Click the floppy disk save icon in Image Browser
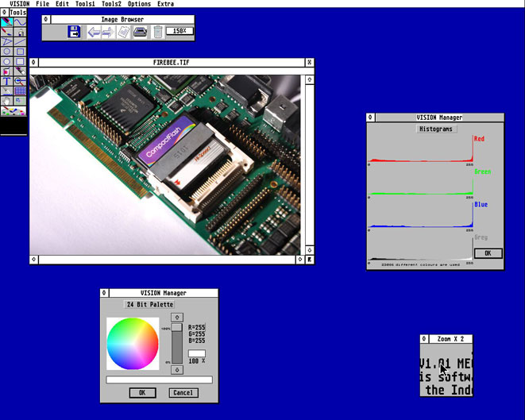This screenshot has height=420, width=525. click(x=74, y=32)
